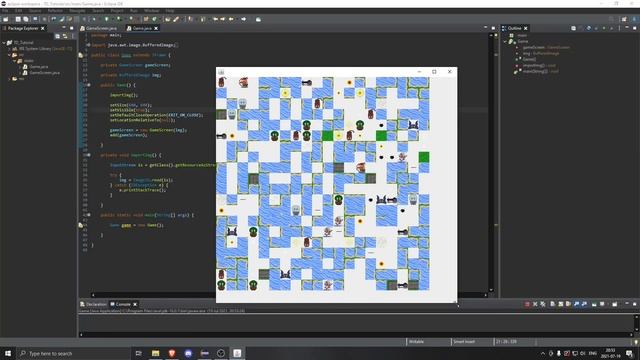
Task: Collapse the src folder node
Action: 9,55
